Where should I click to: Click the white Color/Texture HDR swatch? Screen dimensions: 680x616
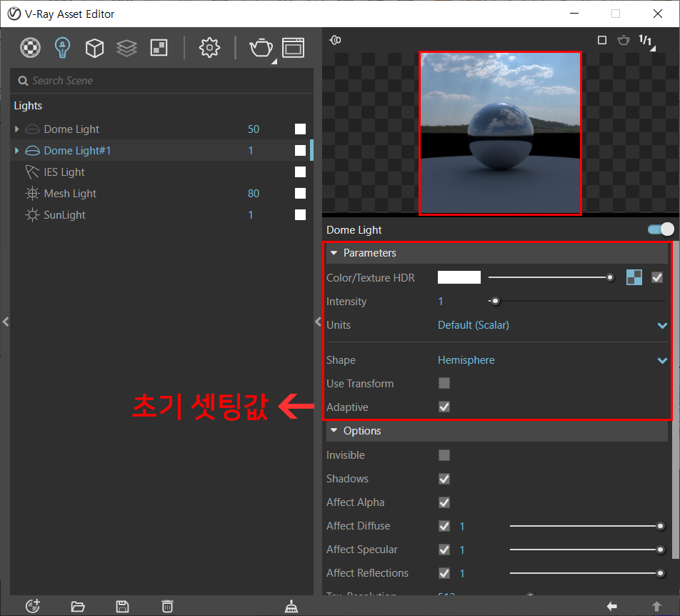click(459, 277)
